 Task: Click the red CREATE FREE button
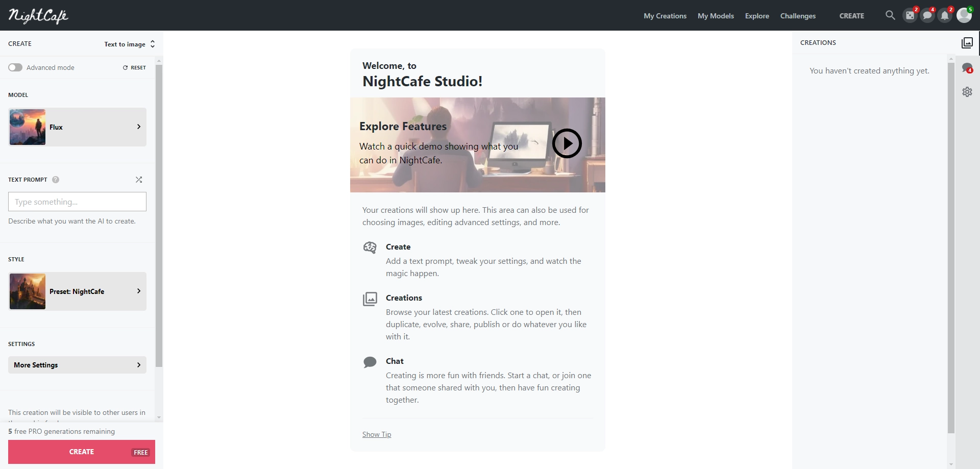[x=82, y=452]
